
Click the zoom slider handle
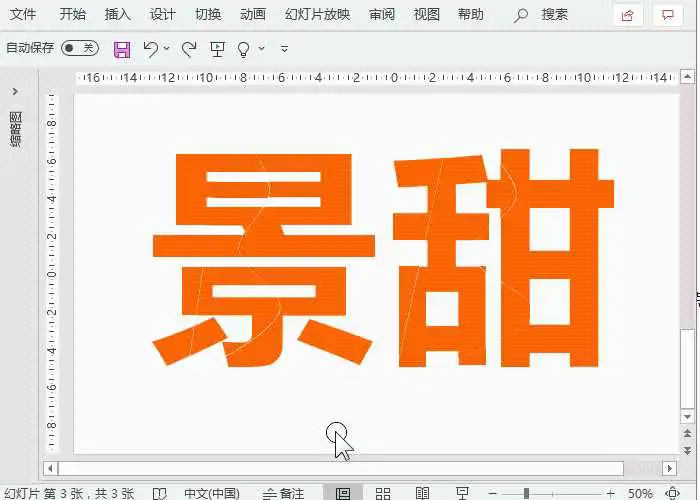coord(526,493)
